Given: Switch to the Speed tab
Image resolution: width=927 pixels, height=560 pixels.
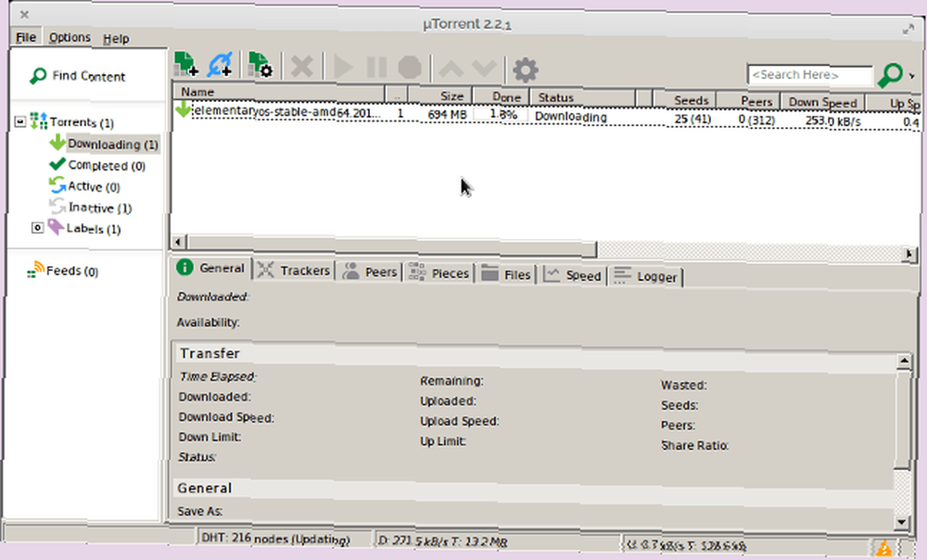Looking at the screenshot, I should [572, 275].
